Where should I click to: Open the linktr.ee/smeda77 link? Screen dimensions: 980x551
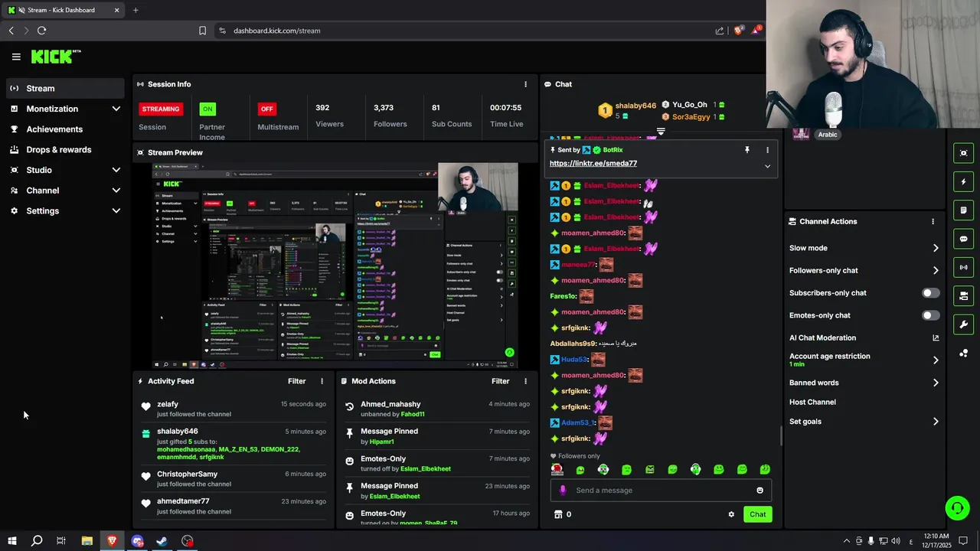click(x=593, y=163)
